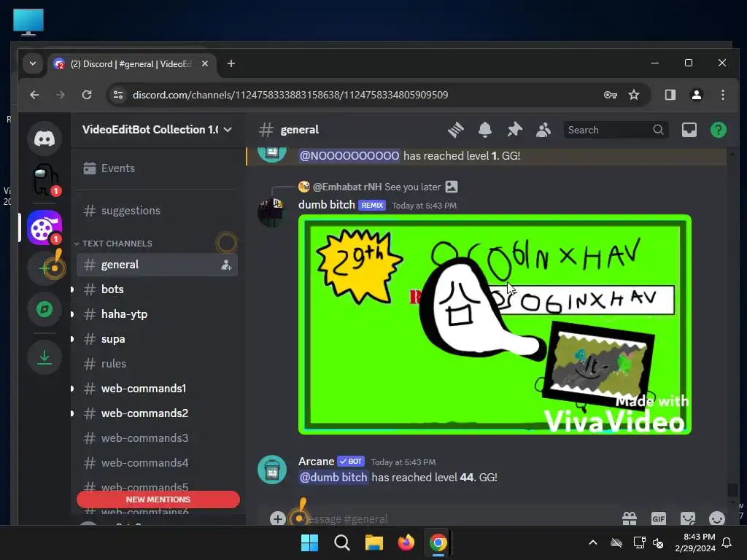747x560 pixels.
Task: Open a new browser tab
Action: [231, 63]
